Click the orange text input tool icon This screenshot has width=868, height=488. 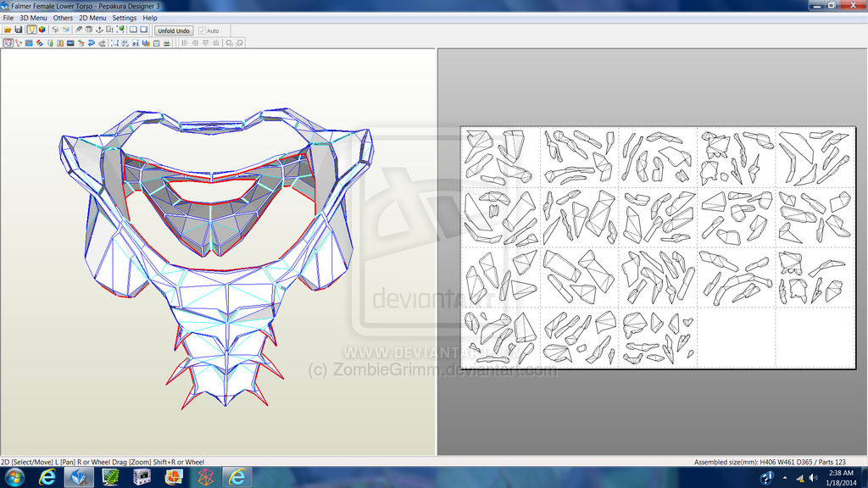(60, 42)
